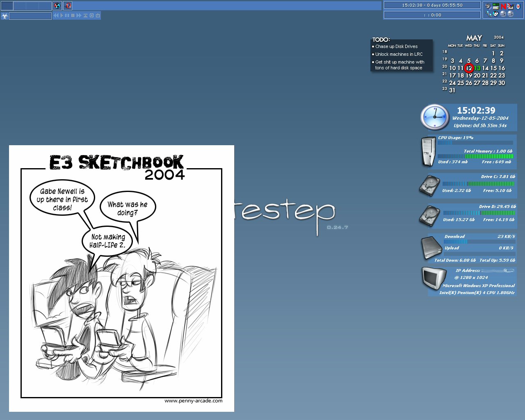Screen dimensions: 525x420
Task: Click the time and uptime bar in the taskbar
Action: (432, 5)
